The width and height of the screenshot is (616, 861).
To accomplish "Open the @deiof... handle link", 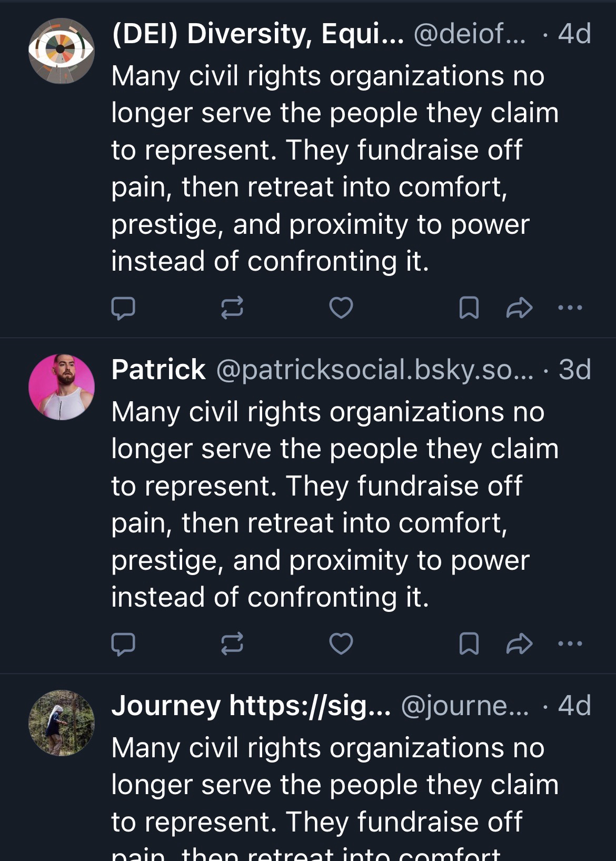I will point(470,34).
